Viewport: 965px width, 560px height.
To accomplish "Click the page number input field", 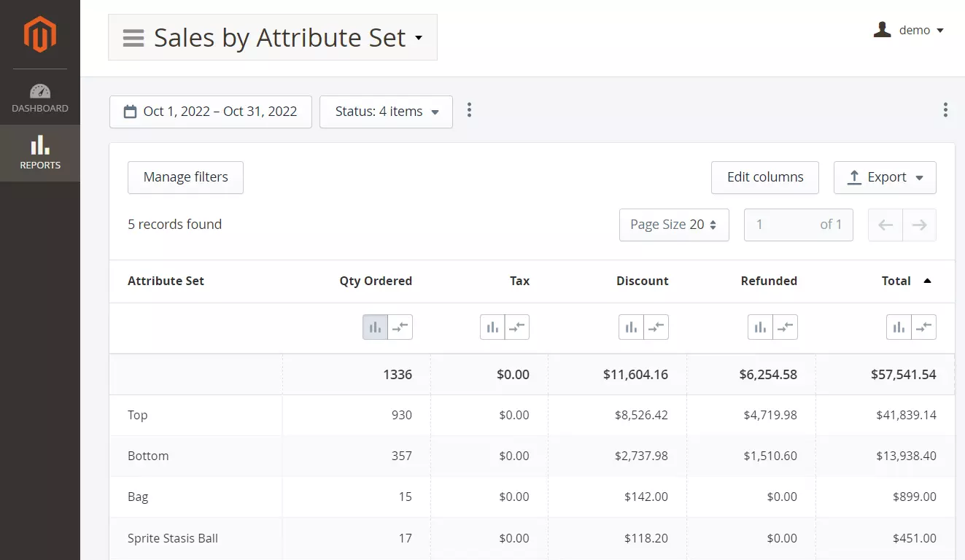I will [780, 225].
